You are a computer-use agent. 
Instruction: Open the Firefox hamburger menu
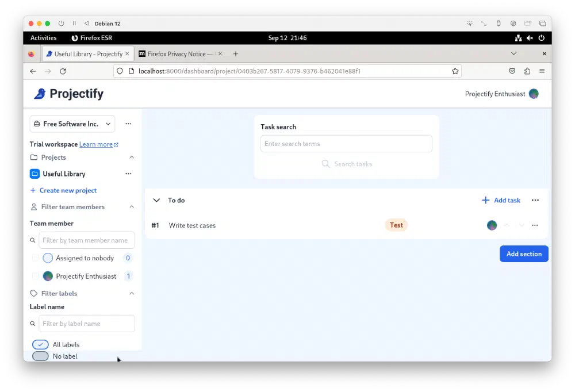pyautogui.click(x=542, y=71)
